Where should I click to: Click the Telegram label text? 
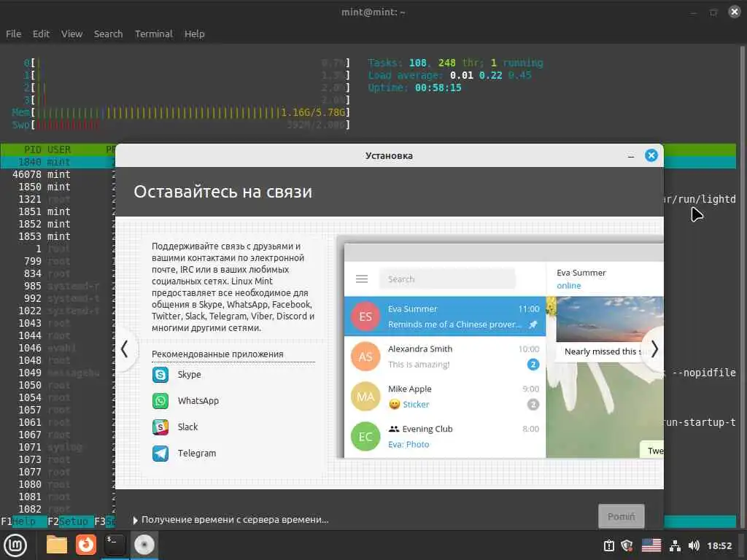click(197, 454)
